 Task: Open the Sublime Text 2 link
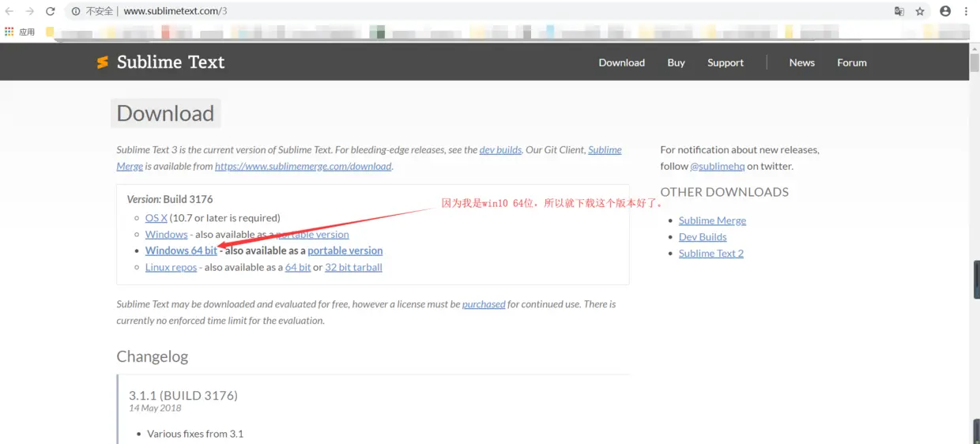pyautogui.click(x=711, y=254)
